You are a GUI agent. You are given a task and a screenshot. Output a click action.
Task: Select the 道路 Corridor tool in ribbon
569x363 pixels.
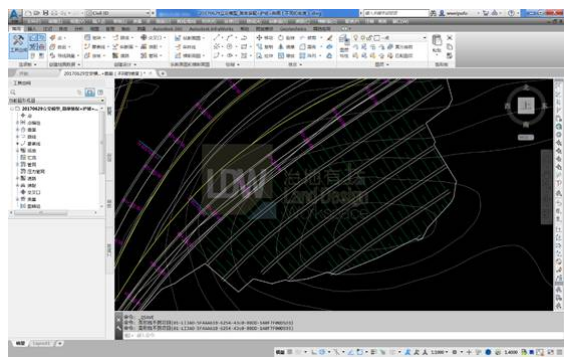point(121,56)
